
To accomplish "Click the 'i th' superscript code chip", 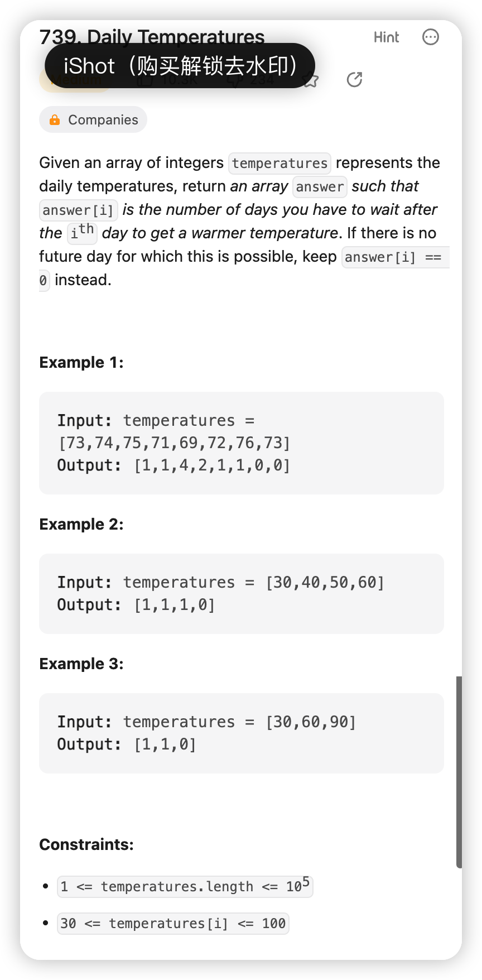I will click(x=82, y=233).
